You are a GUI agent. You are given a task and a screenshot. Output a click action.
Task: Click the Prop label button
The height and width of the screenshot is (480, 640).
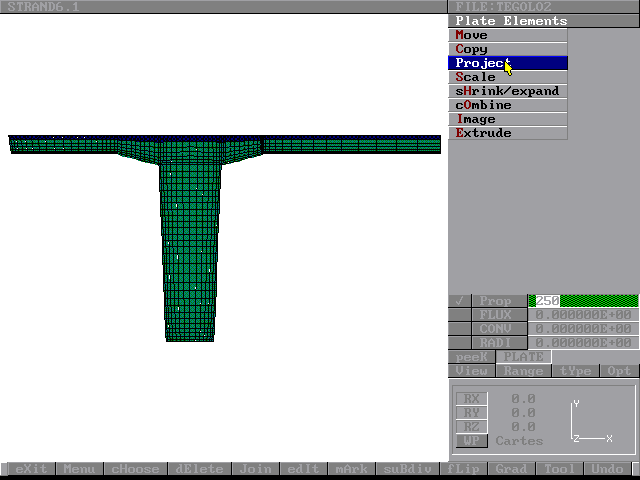500,301
